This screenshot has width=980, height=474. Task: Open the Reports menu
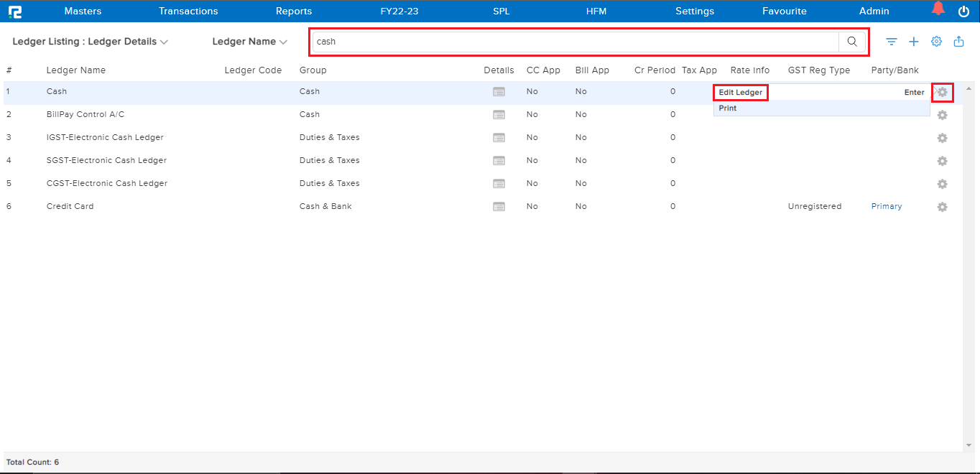click(x=294, y=11)
